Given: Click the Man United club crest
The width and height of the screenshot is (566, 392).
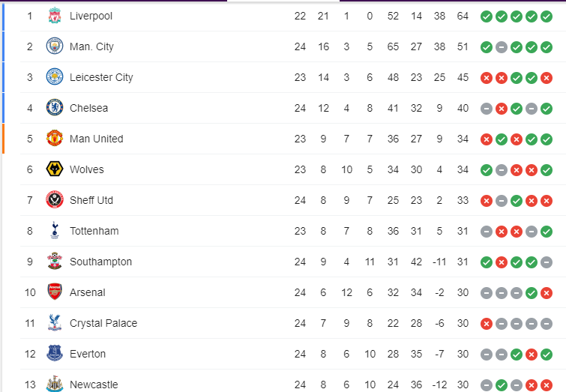Looking at the screenshot, I should pyautogui.click(x=54, y=139).
